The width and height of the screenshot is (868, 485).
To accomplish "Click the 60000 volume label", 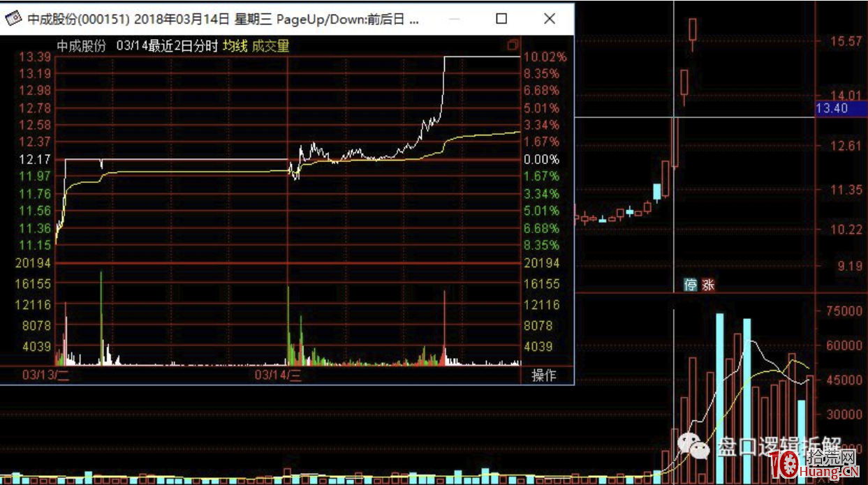I will [844, 345].
